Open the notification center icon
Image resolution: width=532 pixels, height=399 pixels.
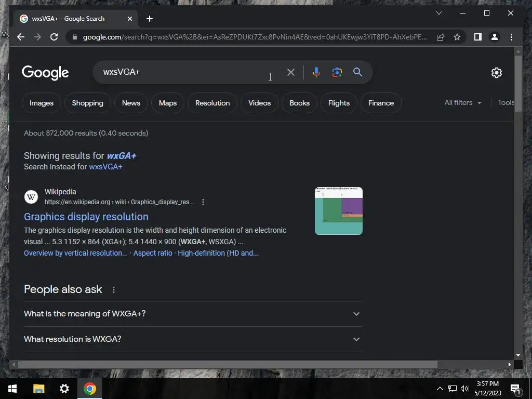[515, 389]
